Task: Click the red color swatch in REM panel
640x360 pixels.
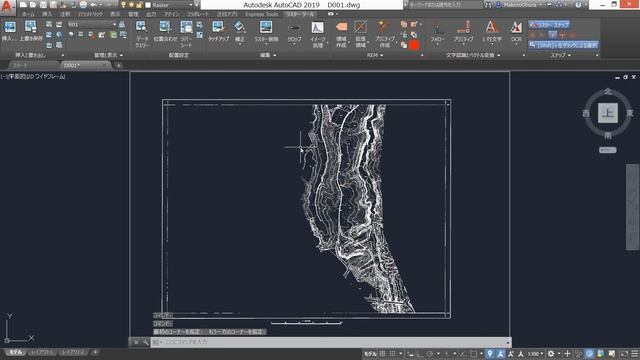Action: point(414,45)
